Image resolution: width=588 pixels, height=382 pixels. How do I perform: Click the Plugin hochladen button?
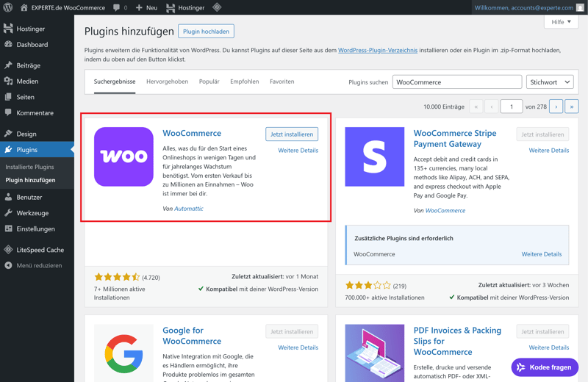point(206,32)
